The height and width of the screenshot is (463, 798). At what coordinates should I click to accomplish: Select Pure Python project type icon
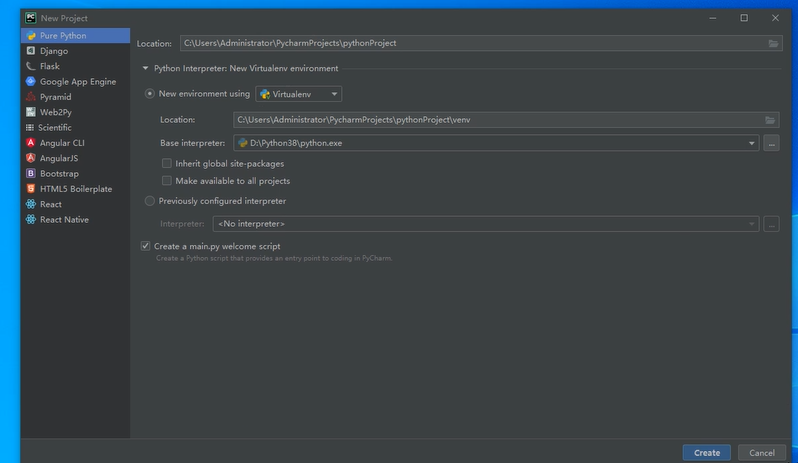click(x=31, y=36)
